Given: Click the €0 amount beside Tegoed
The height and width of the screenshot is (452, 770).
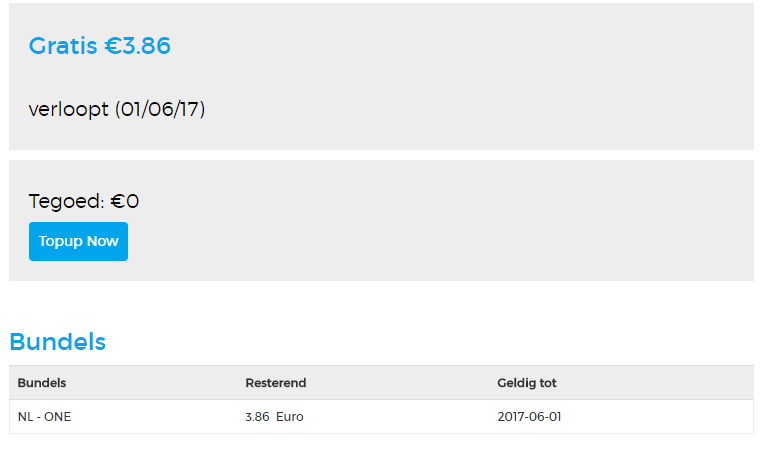Looking at the screenshot, I should coord(125,201).
